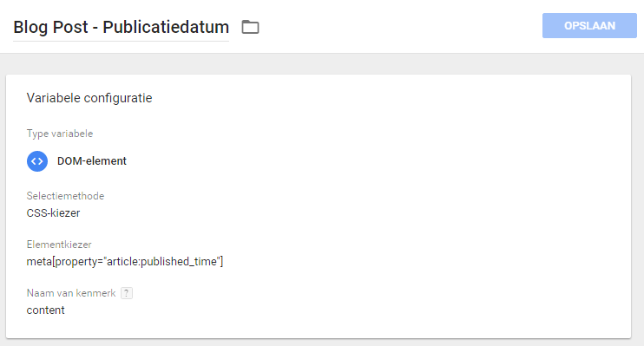The width and height of the screenshot is (644, 346).
Task: Click the CSS-kiezer selection method value
Action: [x=54, y=213]
